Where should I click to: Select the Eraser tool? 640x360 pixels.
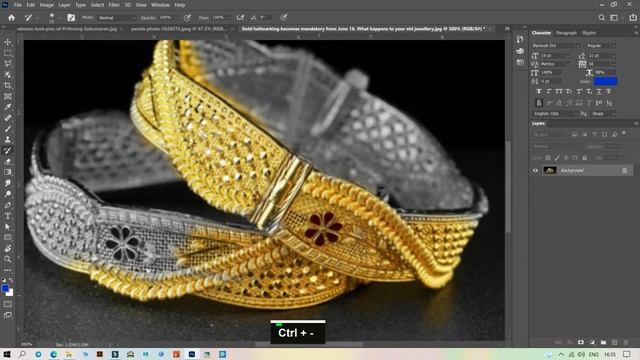click(8, 161)
